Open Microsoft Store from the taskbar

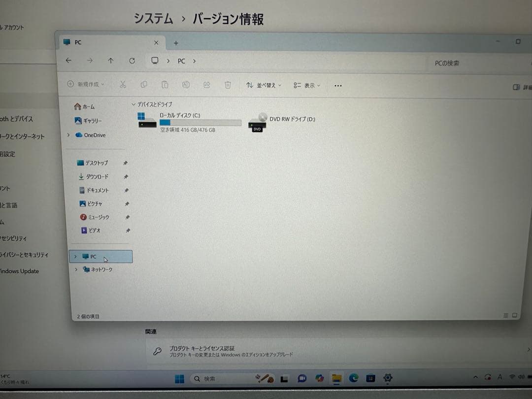370,378
